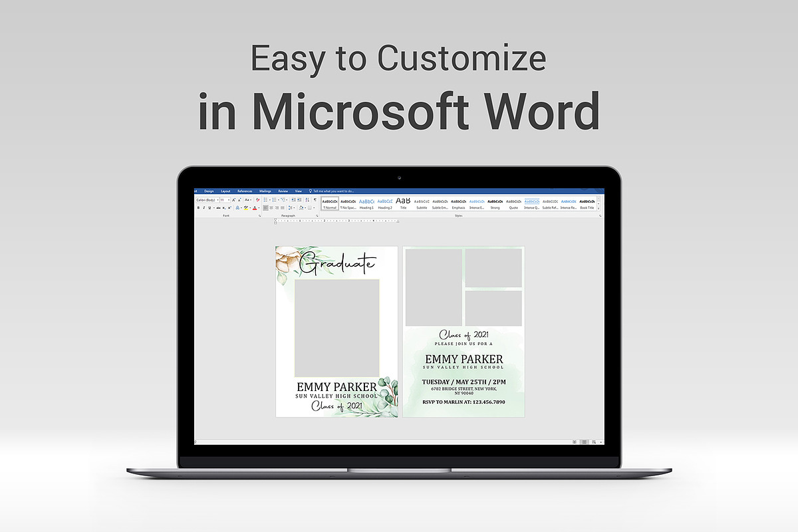The image size is (798, 532).
Task: Open Line and Paragraph Spacing menu
Action: 291,208
